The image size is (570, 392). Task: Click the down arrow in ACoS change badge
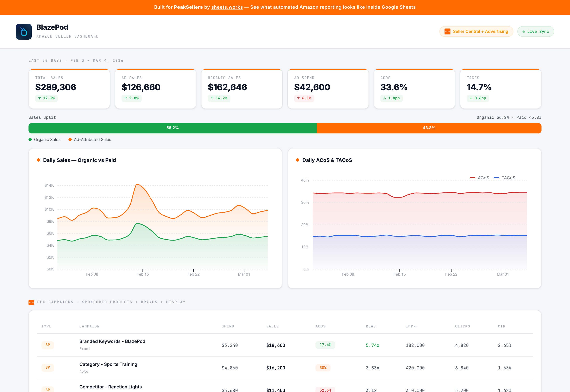point(384,98)
